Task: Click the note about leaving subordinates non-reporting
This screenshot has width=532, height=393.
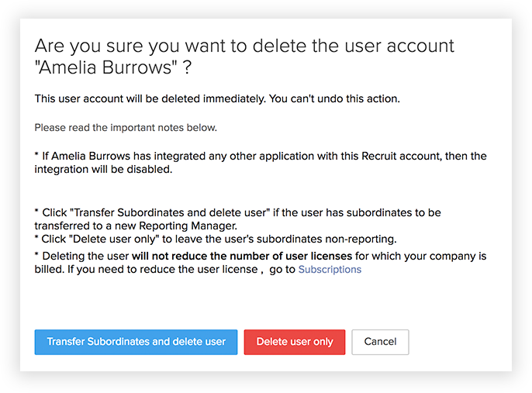Action: click(x=215, y=238)
